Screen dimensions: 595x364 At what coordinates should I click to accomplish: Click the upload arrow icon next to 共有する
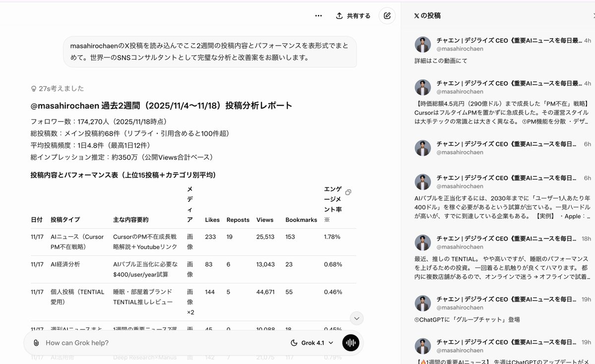coord(340,15)
